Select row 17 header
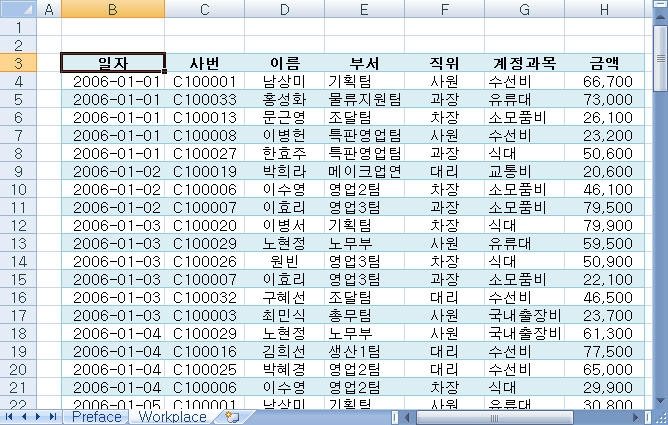 (18, 315)
